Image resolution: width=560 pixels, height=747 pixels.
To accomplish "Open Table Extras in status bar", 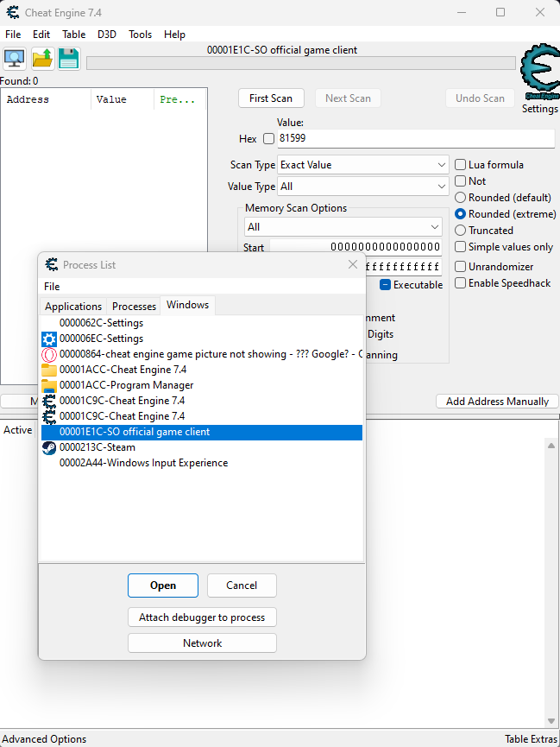I will 531,739.
